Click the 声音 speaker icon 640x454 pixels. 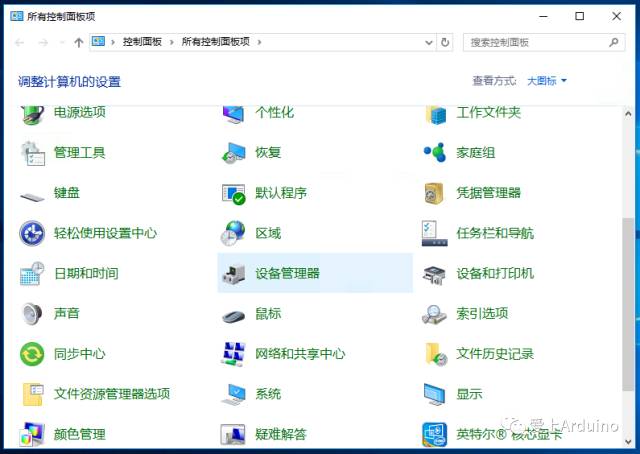point(32,314)
